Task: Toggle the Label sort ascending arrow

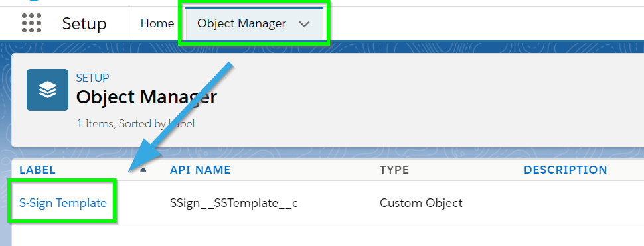Action: [143, 170]
